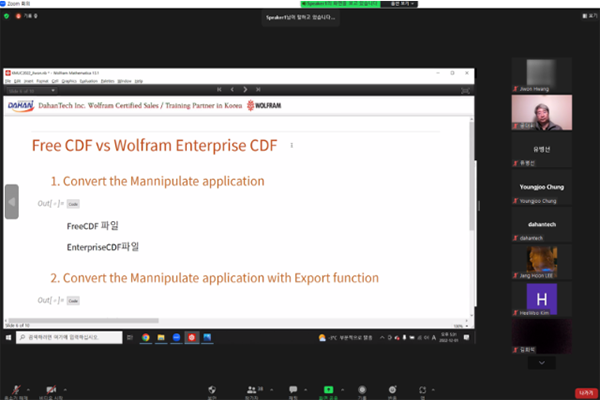Open Mathematica Palettes menu
The width and height of the screenshot is (600, 400).
click(108, 81)
